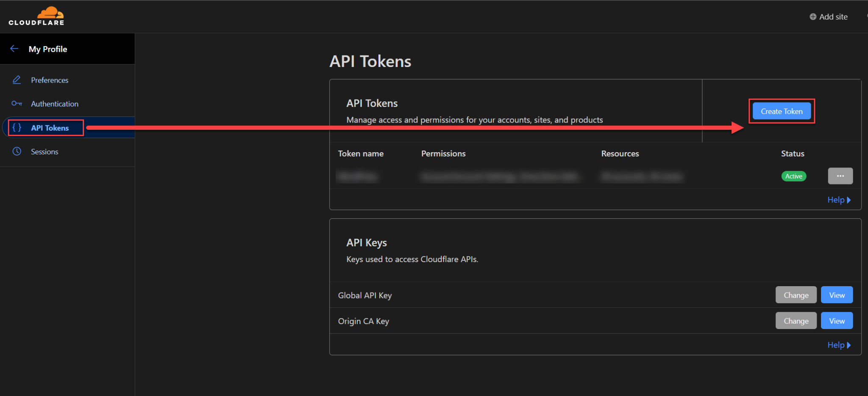Select API Tokens in the sidebar
Image resolution: width=868 pixels, height=396 pixels.
50,128
